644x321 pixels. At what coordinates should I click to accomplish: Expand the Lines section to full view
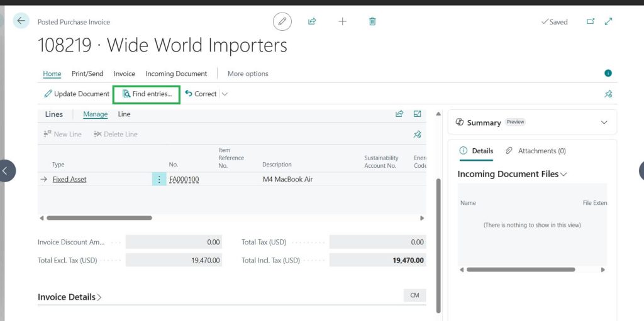[x=417, y=114]
